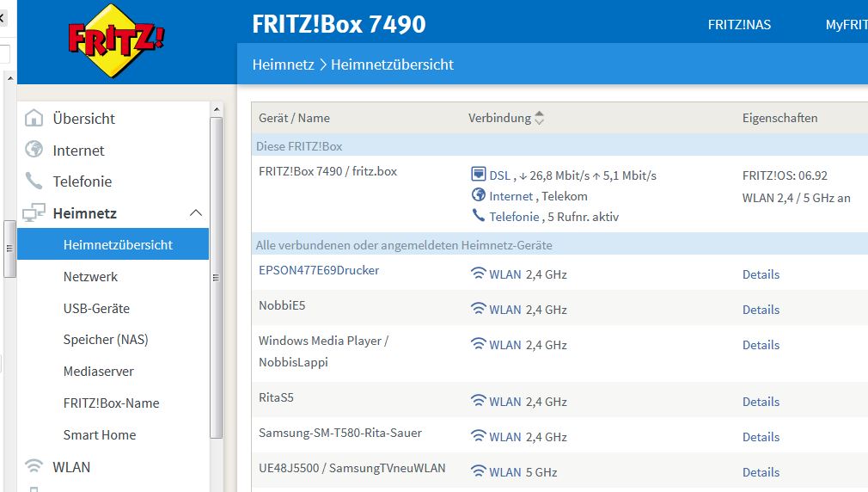Image resolution: width=868 pixels, height=492 pixels.
Task: Click the Internet globe icon in sidebar
Action: 34,150
